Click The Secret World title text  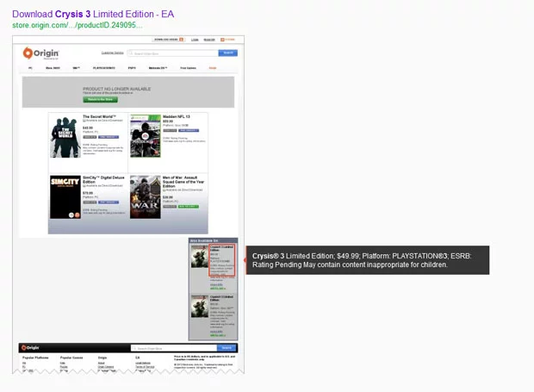pos(99,116)
